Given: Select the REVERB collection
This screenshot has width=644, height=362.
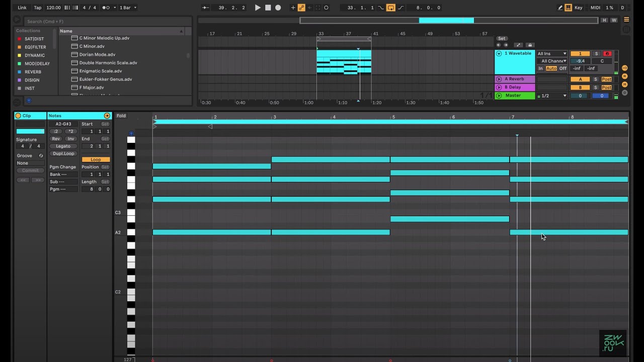Looking at the screenshot, I should [x=33, y=72].
